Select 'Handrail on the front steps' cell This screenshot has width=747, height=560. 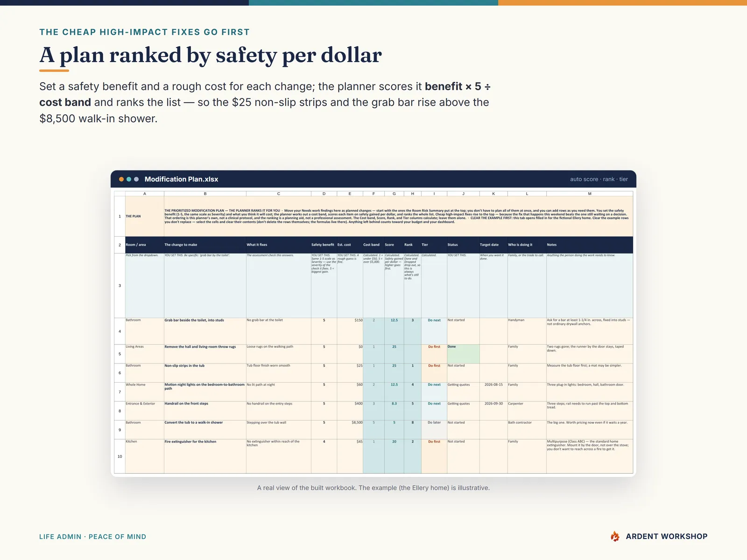tap(205, 411)
